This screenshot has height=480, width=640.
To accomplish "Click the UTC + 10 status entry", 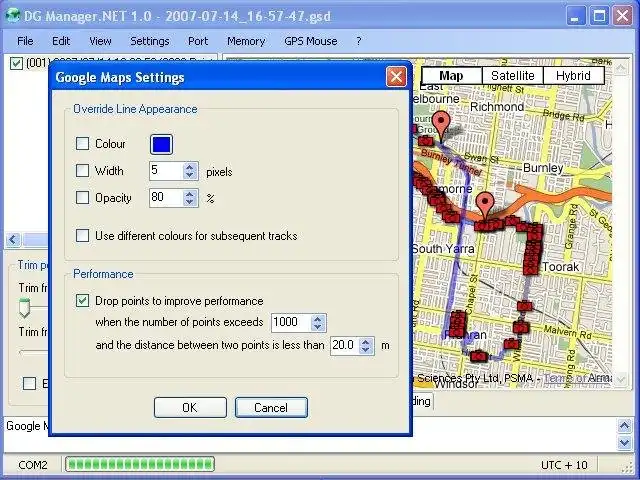I will tap(564, 465).
